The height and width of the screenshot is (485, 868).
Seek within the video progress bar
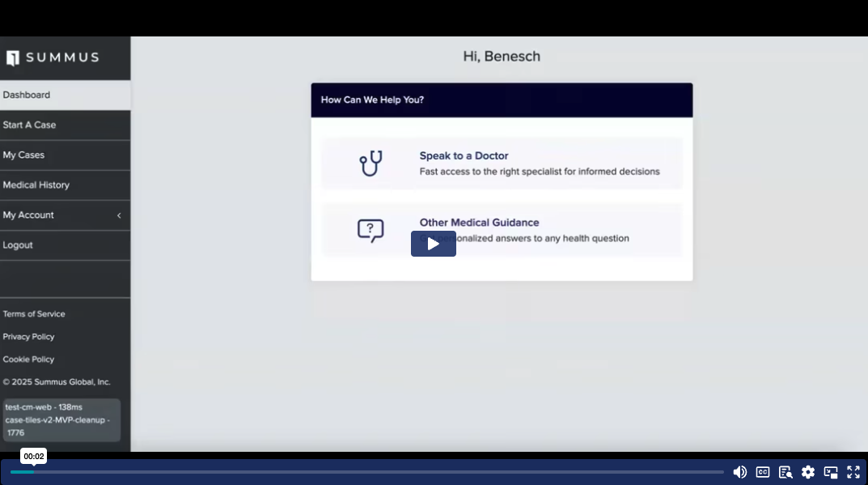(x=364, y=472)
